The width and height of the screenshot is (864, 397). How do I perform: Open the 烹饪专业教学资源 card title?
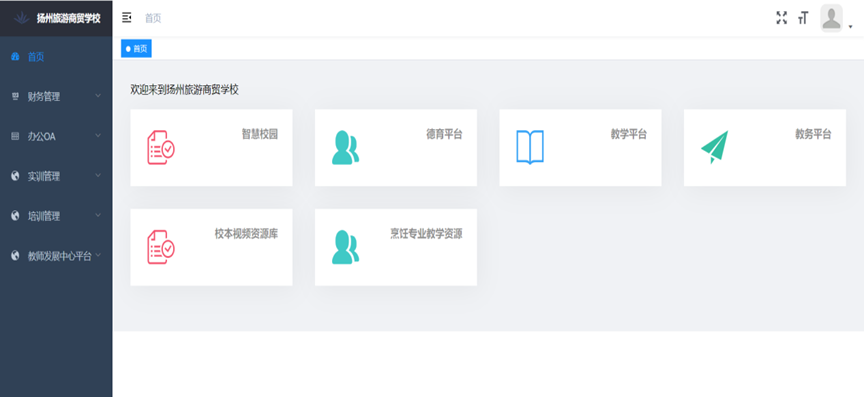[x=426, y=234]
